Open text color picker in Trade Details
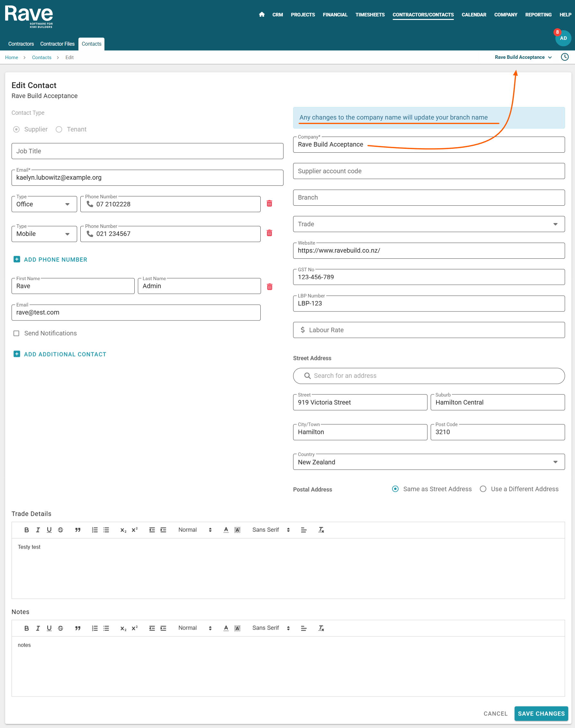 226,530
